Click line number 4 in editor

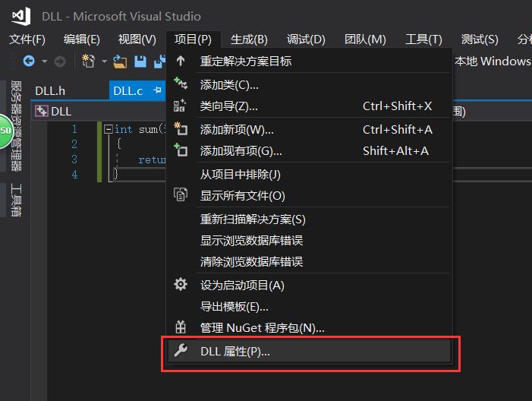coord(74,175)
